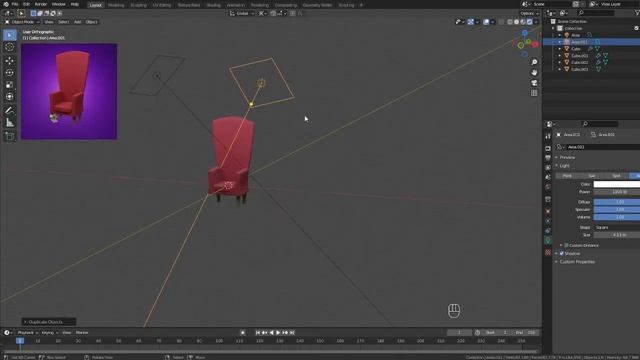Switch to the UV Editing workspace tab
640x360 pixels.
pos(162,5)
